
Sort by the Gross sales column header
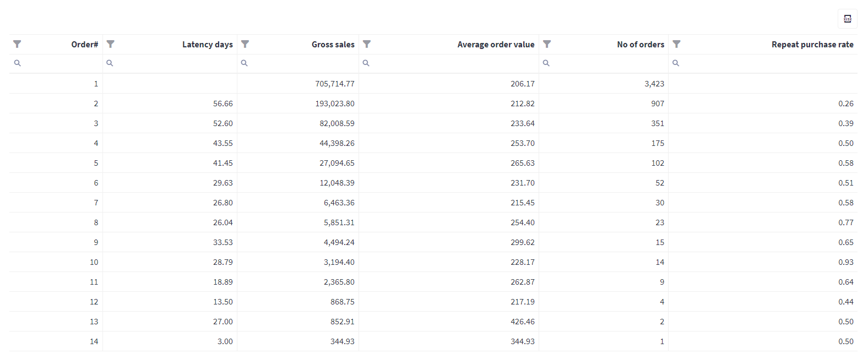(x=333, y=45)
